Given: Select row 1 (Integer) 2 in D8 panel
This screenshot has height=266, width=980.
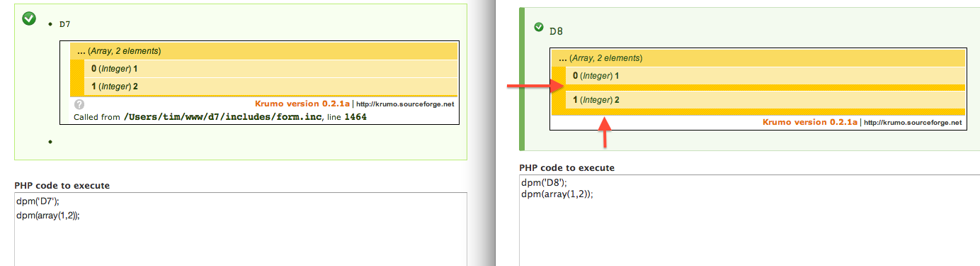Looking at the screenshot, I should [x=765, y=100].
